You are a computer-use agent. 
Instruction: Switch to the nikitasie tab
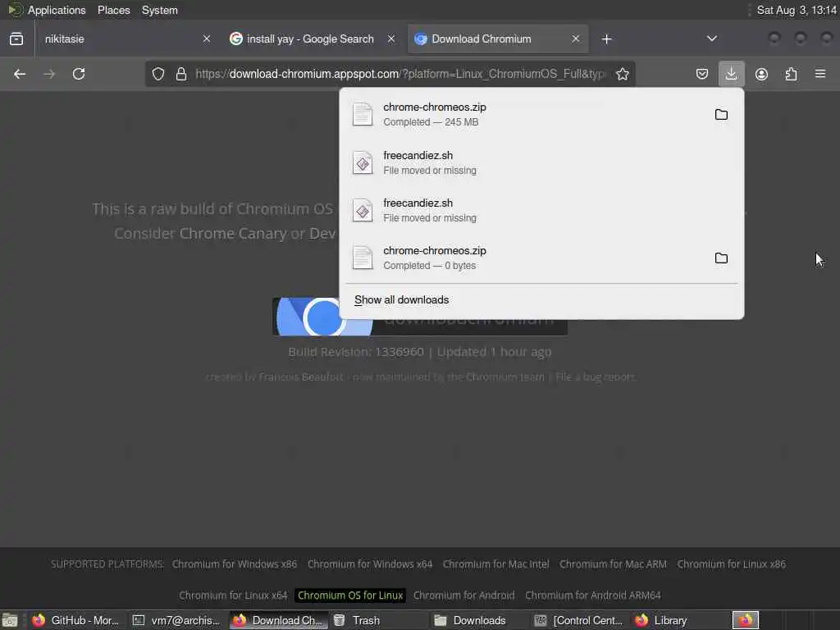point(127,39)
